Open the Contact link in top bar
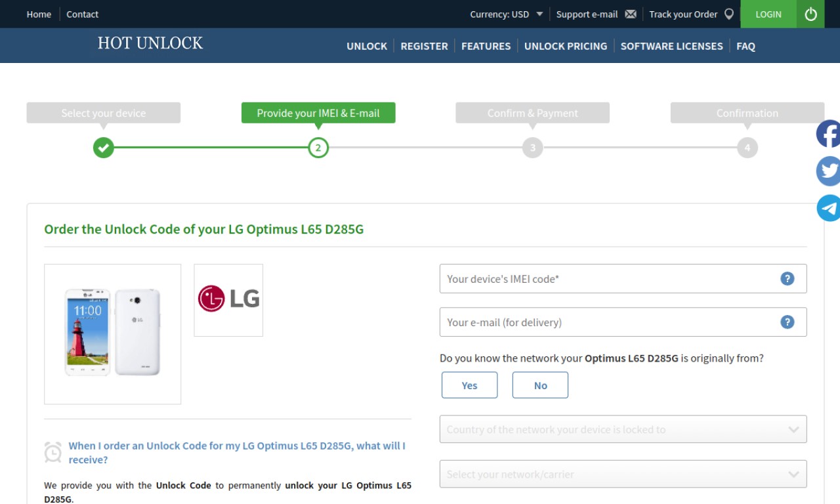Viewport: 840px width, 504px height. [82, 14]
